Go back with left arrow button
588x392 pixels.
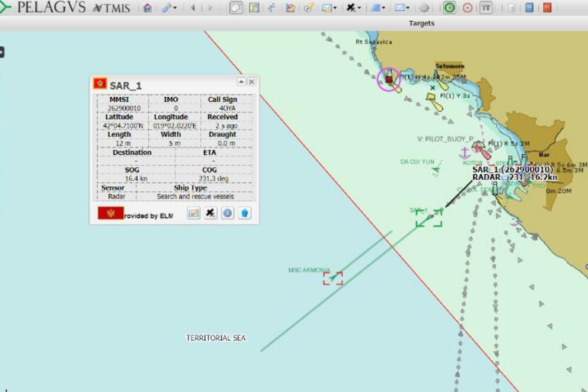193,8
